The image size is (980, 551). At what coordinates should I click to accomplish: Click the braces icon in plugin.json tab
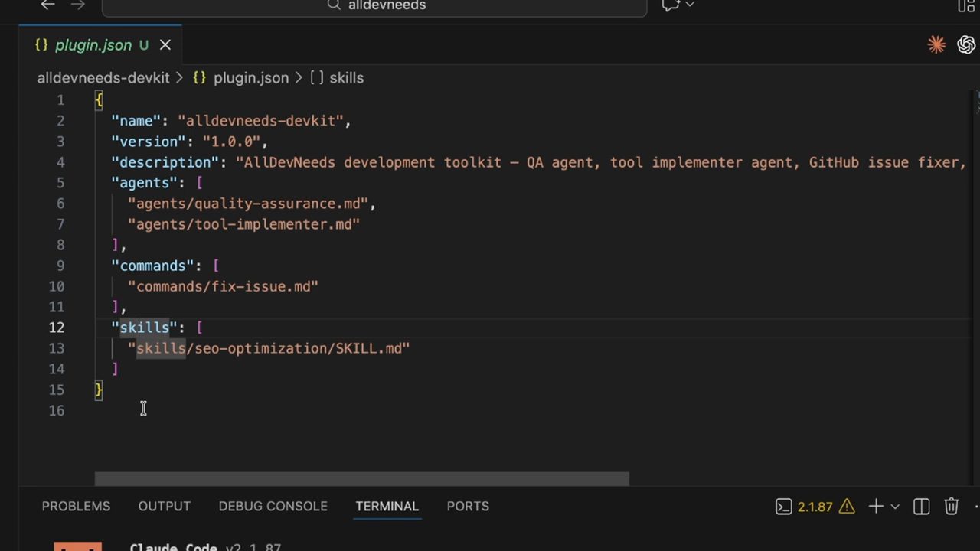click(41, 45)
